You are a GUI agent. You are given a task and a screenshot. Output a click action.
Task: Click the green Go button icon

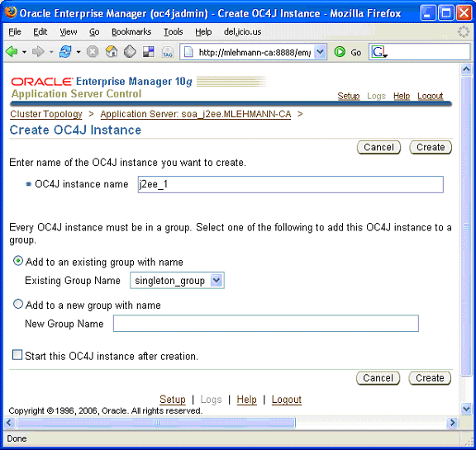point(340,52)
